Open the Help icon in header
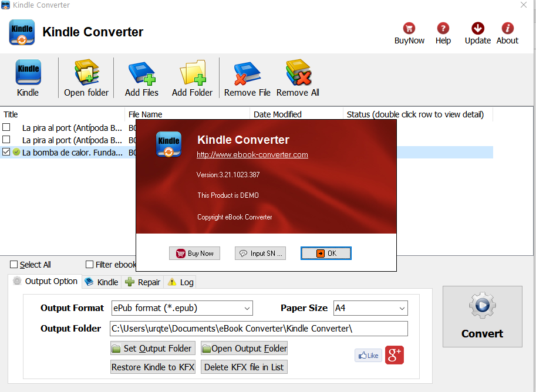Image resolution: width=536 pixels, height=392 pixels. point(443,29)
